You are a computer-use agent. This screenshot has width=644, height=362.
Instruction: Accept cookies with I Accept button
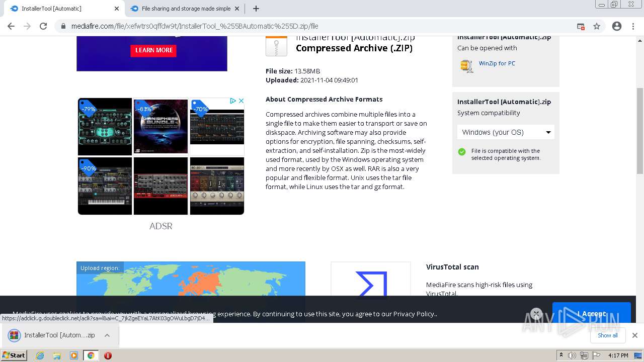tap(592, 314)
